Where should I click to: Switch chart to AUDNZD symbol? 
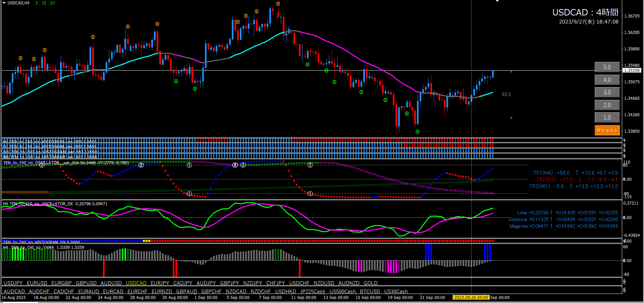[x=349, y=283]
